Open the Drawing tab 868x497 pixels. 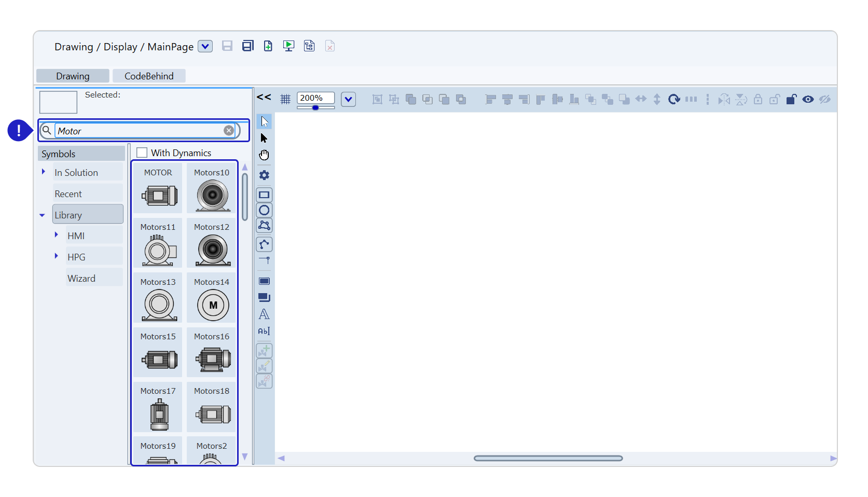click(x=73, y=76)
